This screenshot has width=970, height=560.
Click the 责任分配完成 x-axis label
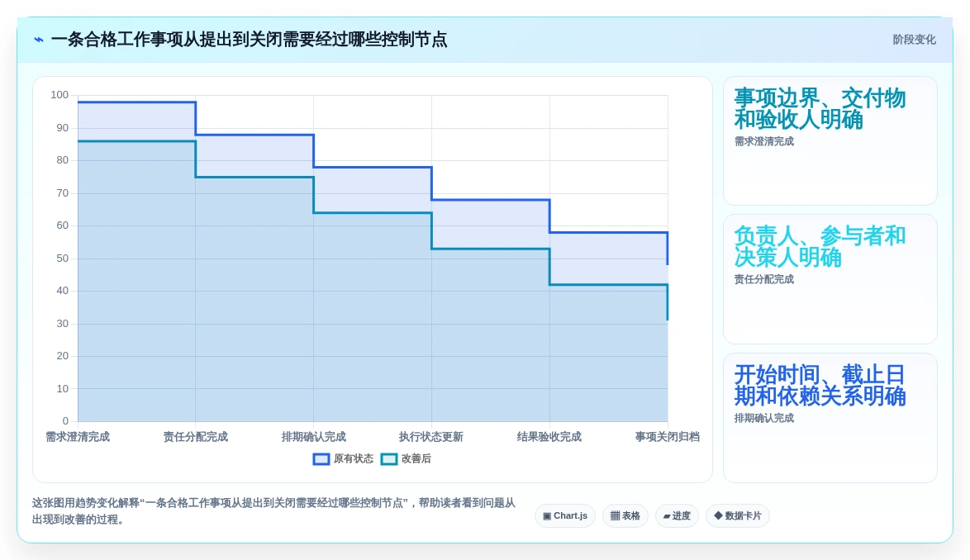(x=196, y=437)
